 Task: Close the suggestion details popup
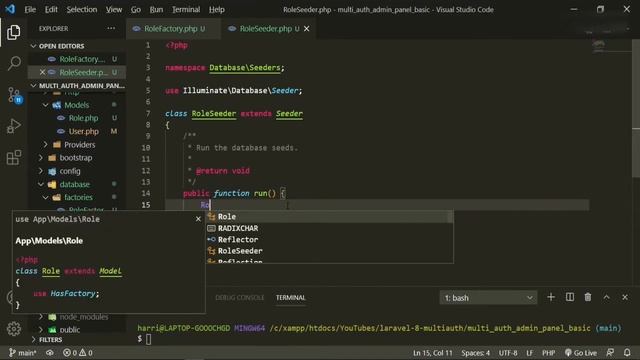tap(198, 219)
